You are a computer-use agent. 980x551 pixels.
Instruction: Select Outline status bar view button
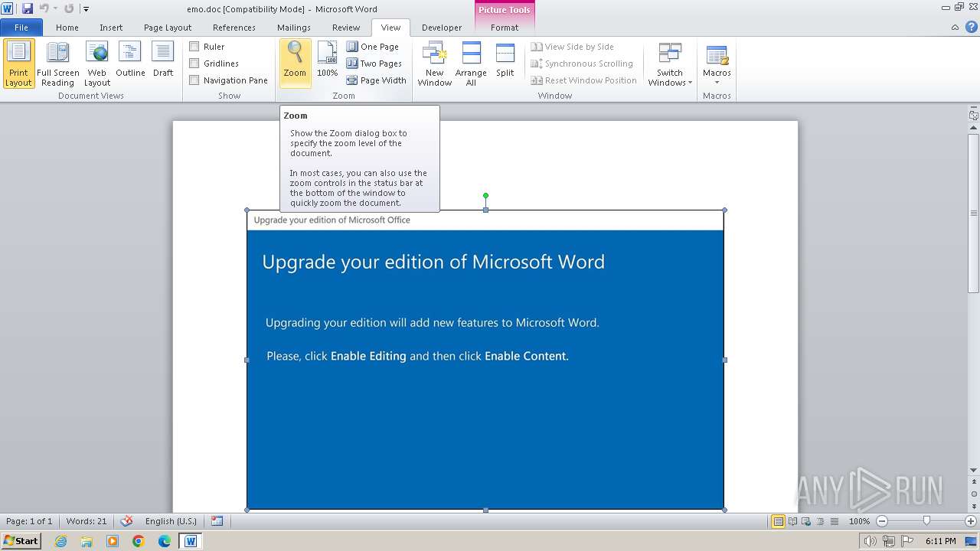(819, 521)
